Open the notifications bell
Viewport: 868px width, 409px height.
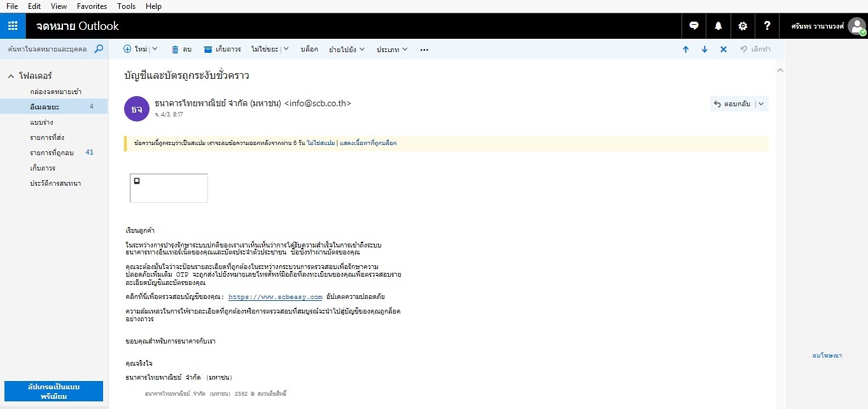click(718, 26)
